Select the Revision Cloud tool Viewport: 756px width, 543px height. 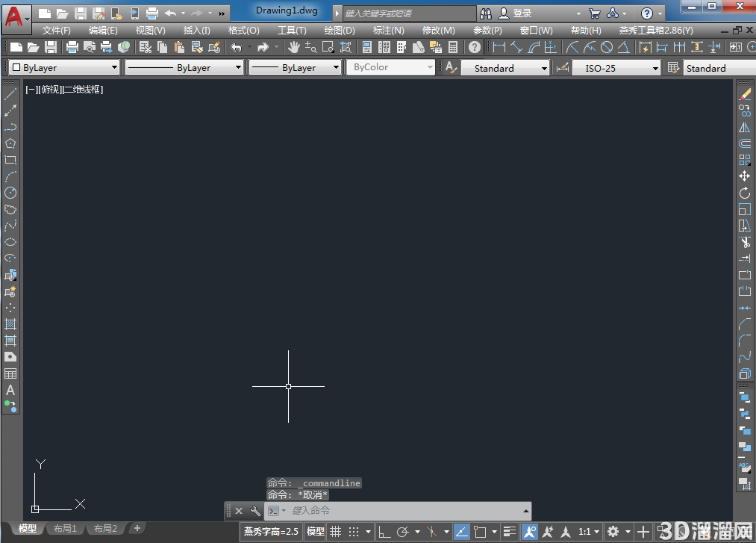tap(10, 209)
